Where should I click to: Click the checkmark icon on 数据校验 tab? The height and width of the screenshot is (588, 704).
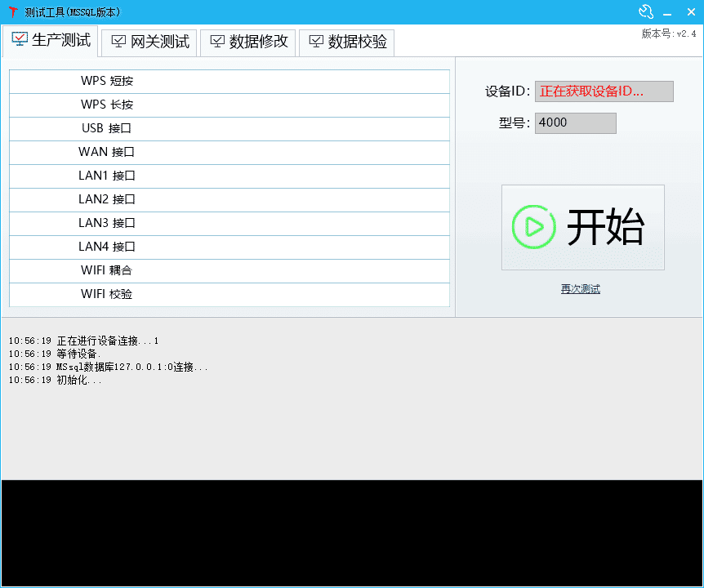pos(316,42)
